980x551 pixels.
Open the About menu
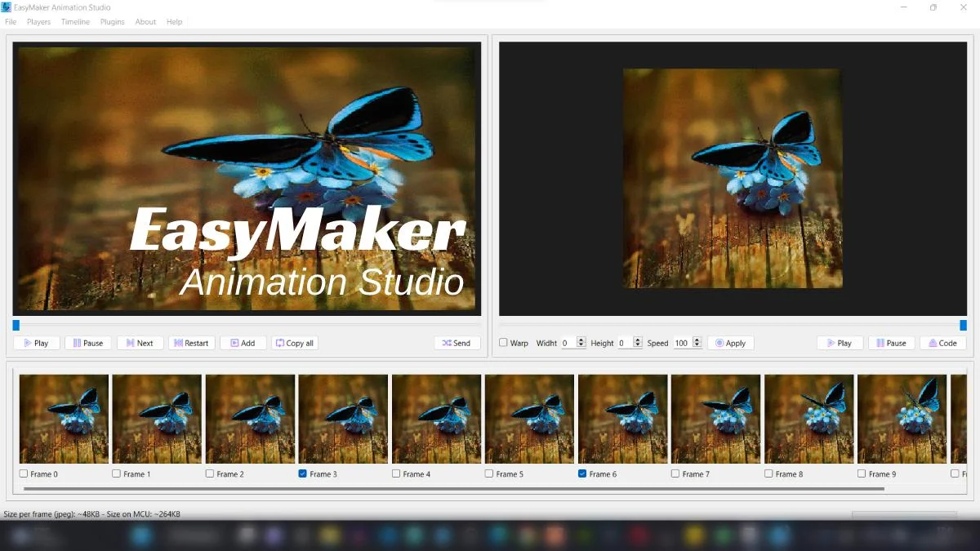click(145, 22)
